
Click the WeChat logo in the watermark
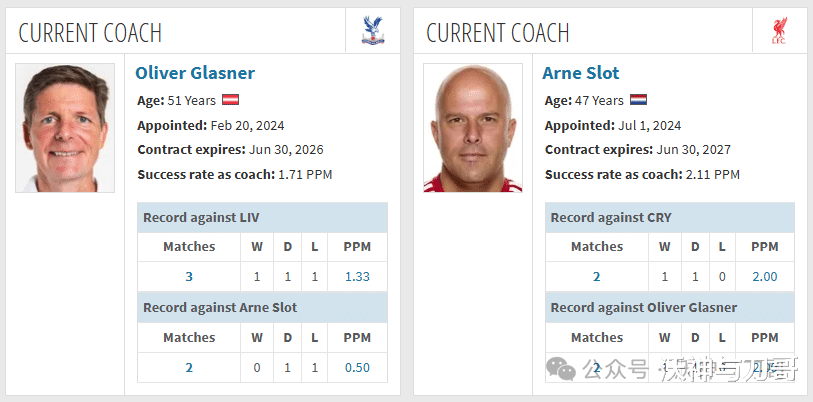(x=560, y=368)
